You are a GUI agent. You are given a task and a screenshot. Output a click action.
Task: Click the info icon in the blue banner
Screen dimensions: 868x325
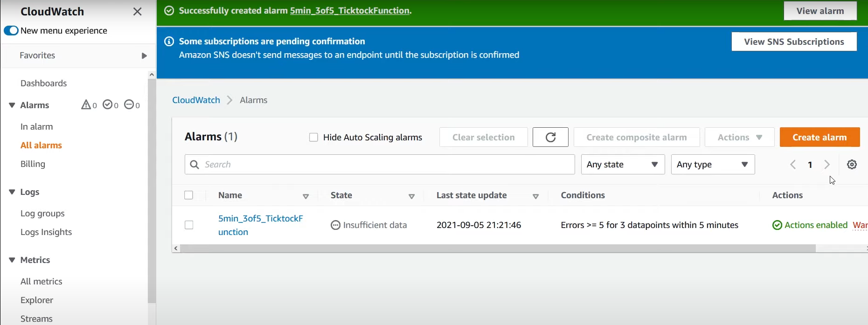coord(169,42)
